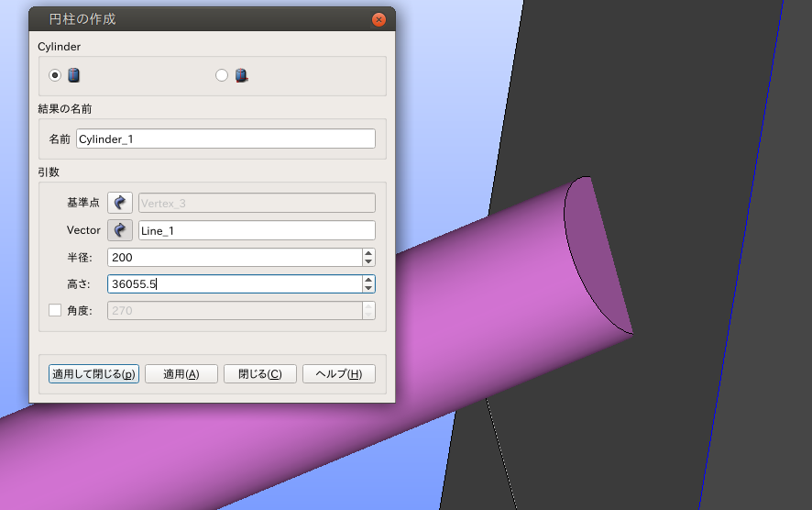Click the 高さ field showing 36055.5
This screenshot has height=510, width=812.
pyautogui.click(x=235, y=284)
